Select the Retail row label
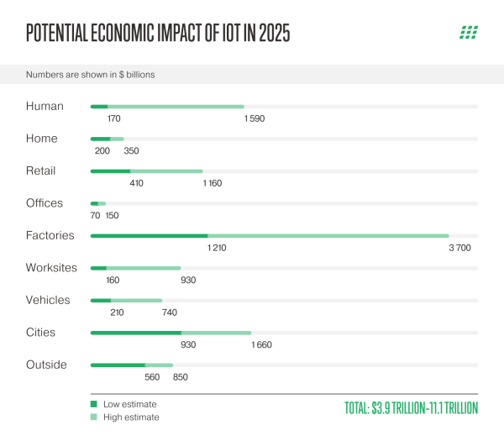 point(41,171)
